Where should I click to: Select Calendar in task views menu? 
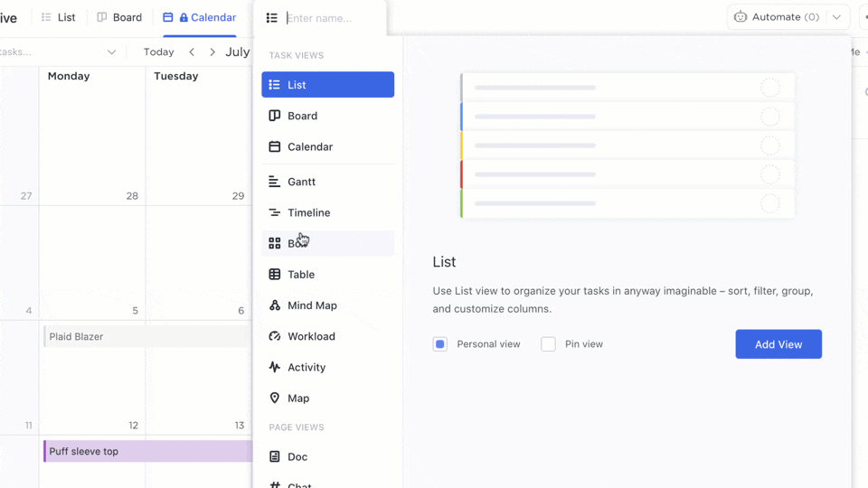310,146
